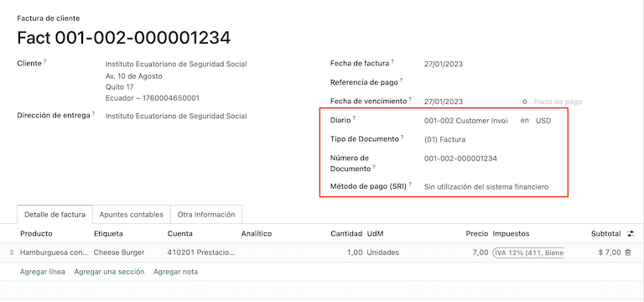Open the Diario journal dropdown
Image resolution: width=644 pixels, height=302 pixels.
coord(466,121)
